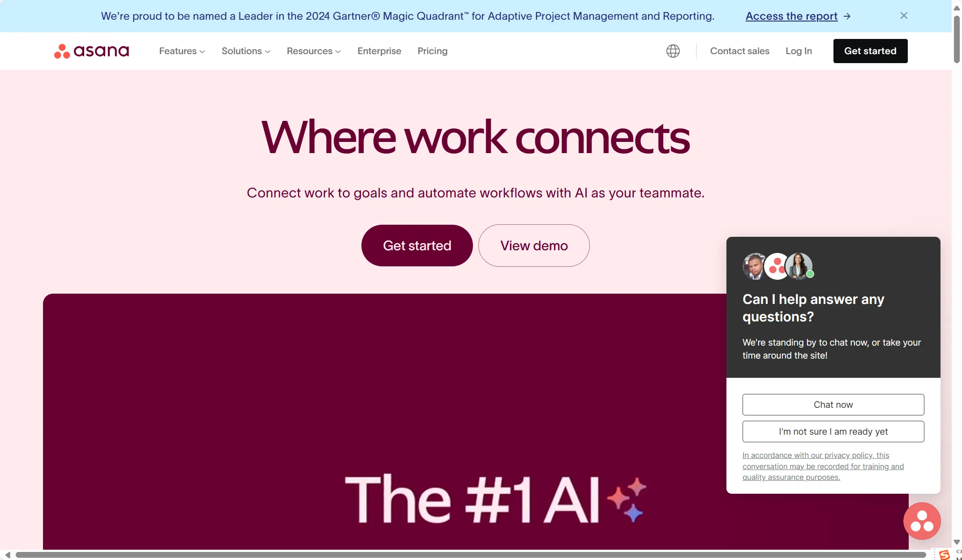Viewport: 962px width, 560px height.
Task: Click the Asana coral dots brand icon
Action: (x=60, y=51)
